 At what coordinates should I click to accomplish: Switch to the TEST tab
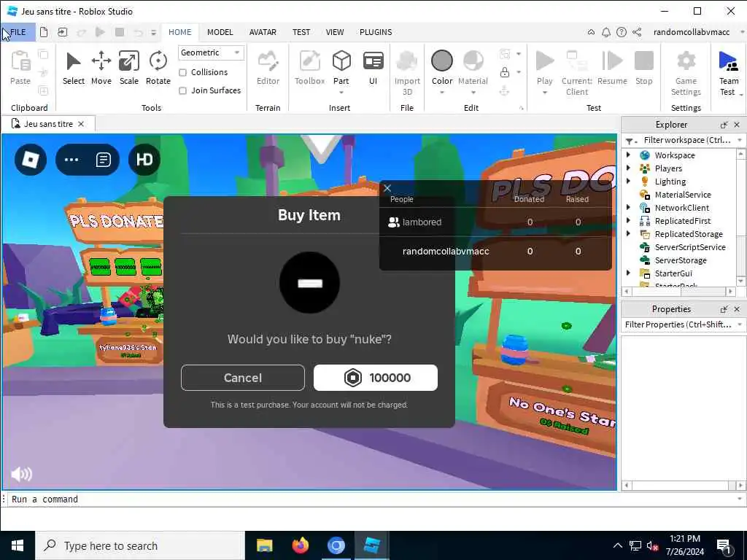click(301, 32)
